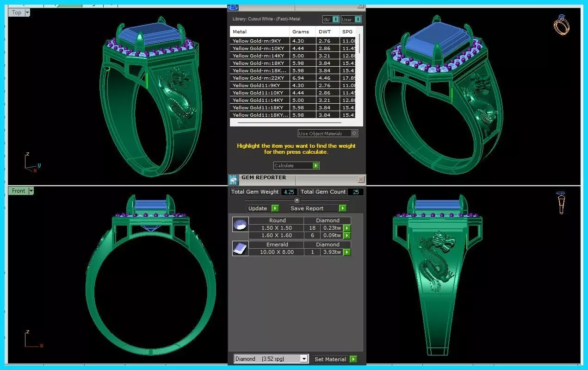Click the SPG column header
Screen dimensions: 588x370
[x=347, y=32]
